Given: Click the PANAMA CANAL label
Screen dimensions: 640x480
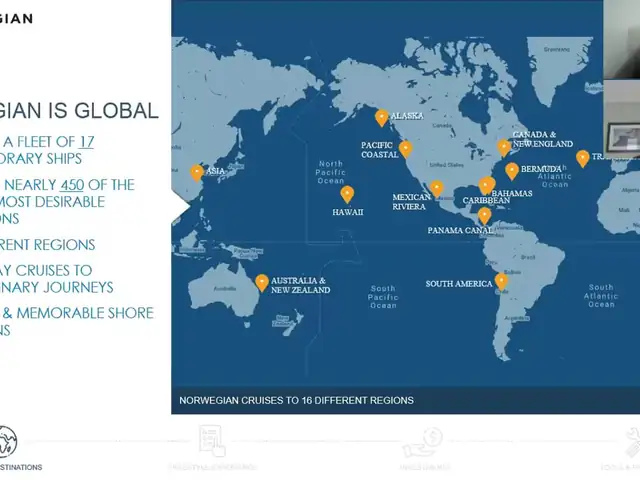Looking at the screenshot, I should 460,230.
